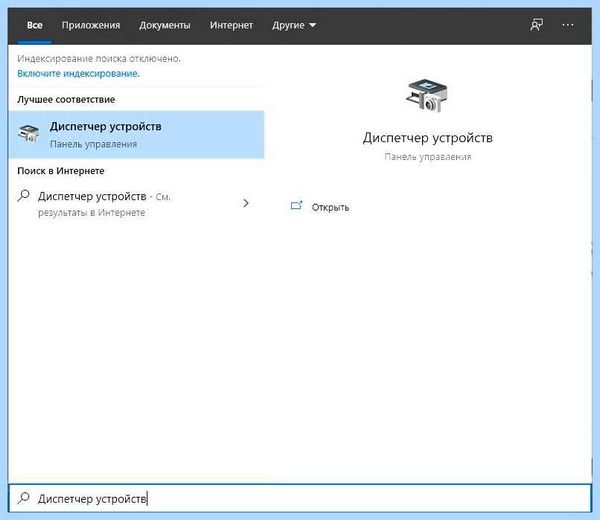Click the feedback icon in the search header

pyautogui.click(x=536, y=25)
